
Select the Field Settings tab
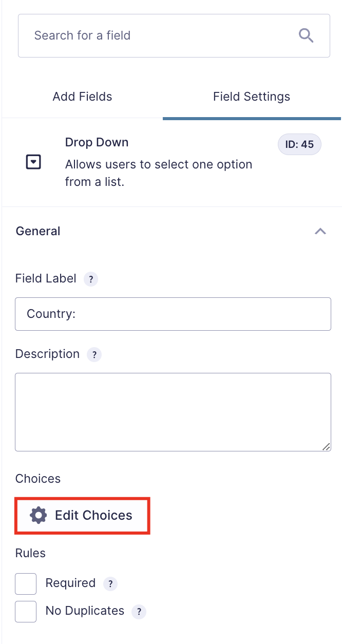tap(252, 97)
